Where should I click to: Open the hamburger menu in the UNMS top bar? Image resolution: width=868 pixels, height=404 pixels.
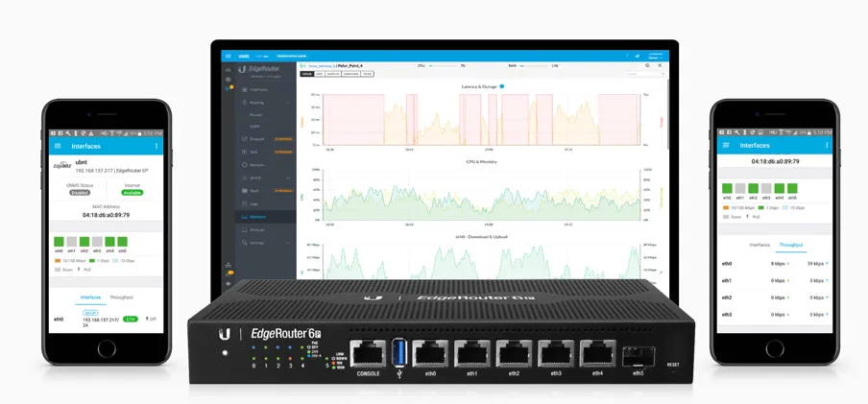[x=228, y=57]
